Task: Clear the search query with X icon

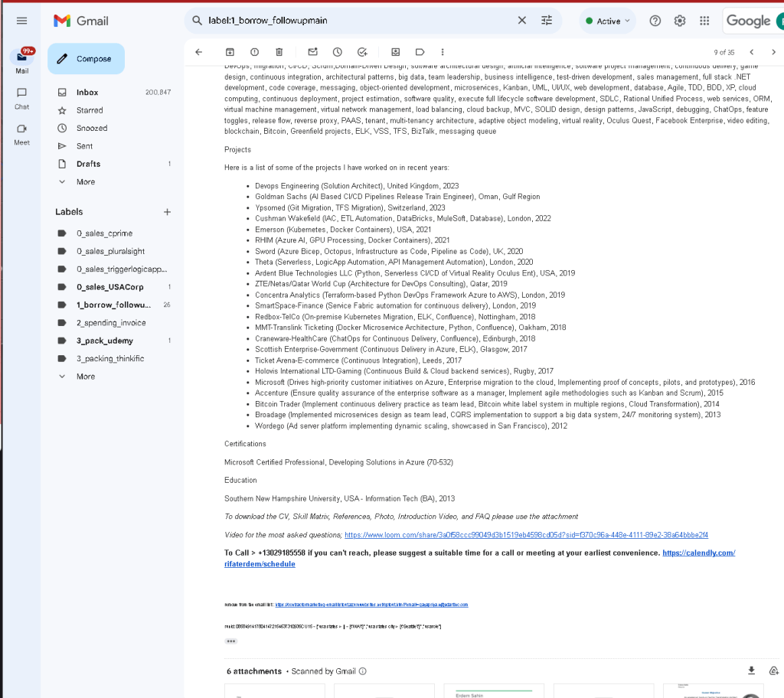Action: (x=521, y=21)
